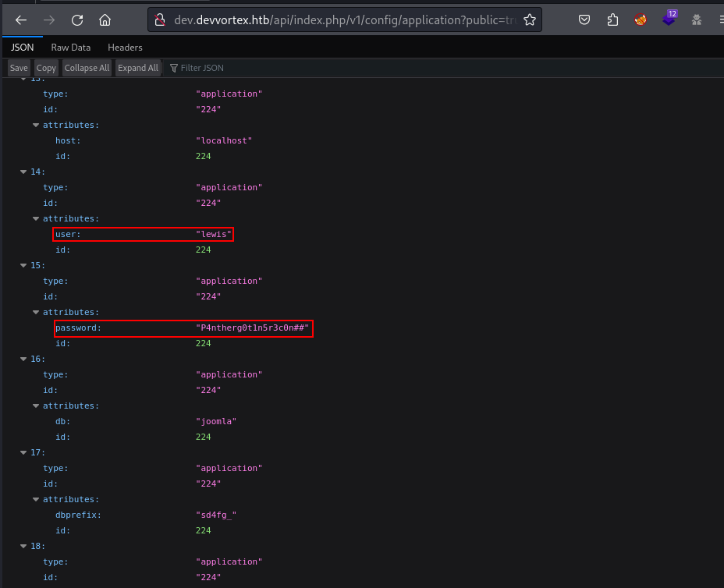Select the "localhost" host value
This screenshot has width=724, height=588.
224,140
